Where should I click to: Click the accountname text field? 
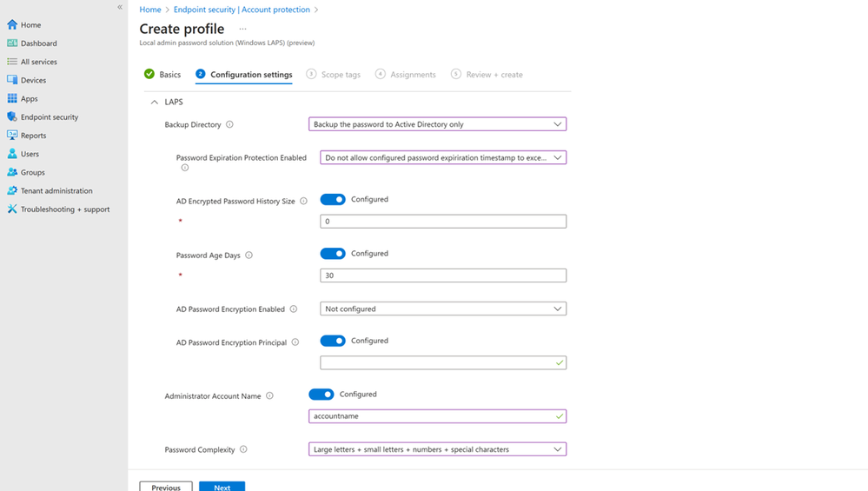432,416
